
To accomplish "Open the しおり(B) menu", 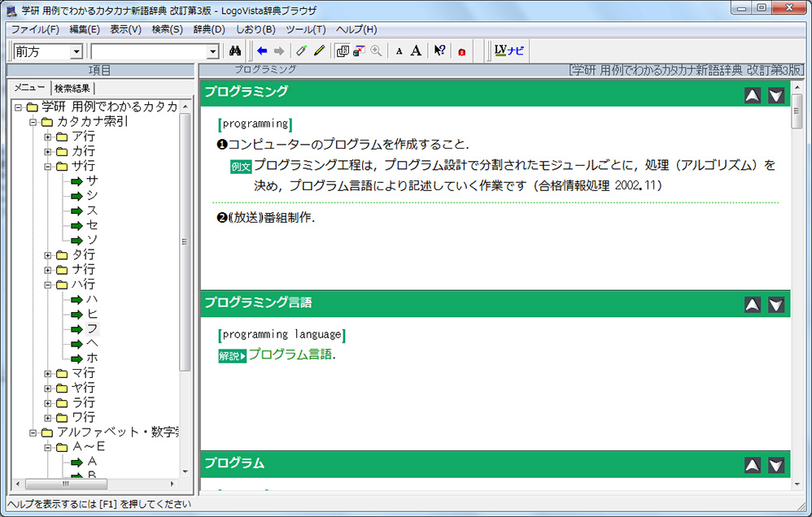I will pyautogui.click(x=255, y=29).
